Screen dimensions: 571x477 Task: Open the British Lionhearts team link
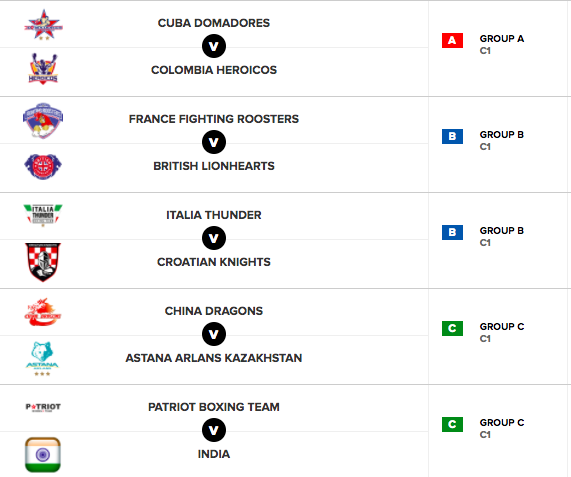(214, 166)
